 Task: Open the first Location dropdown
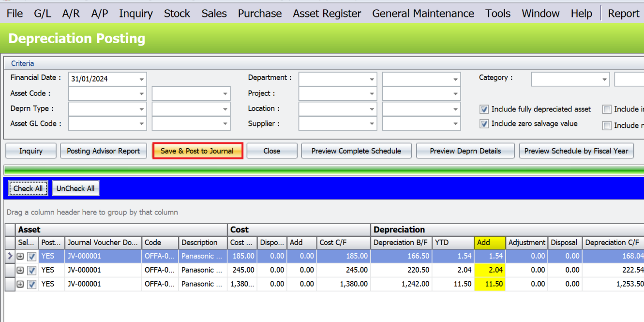coord(372,109)
